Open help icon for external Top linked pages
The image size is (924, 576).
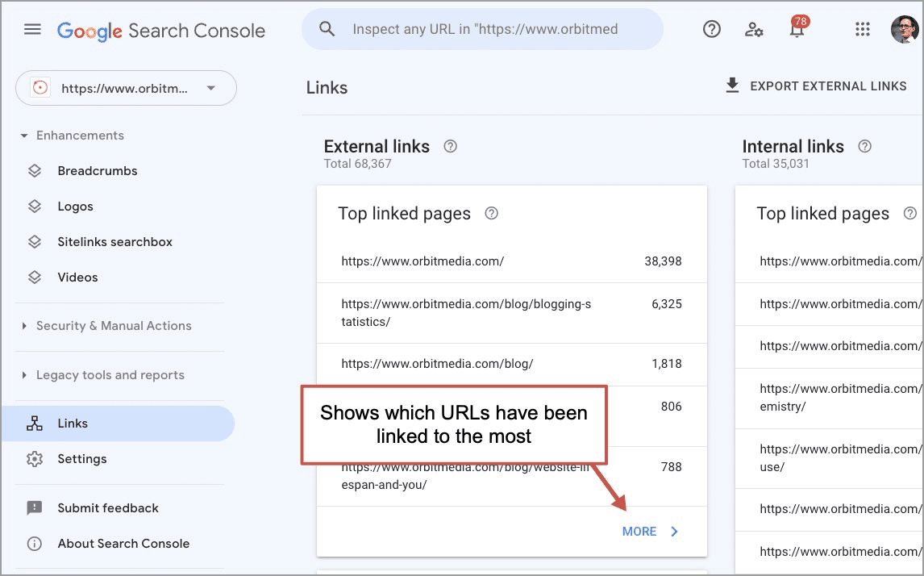(x=492, y=214)
